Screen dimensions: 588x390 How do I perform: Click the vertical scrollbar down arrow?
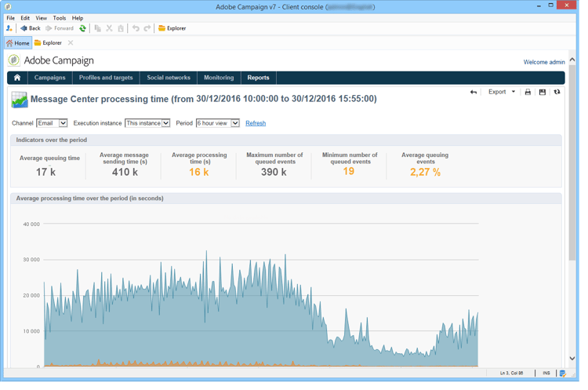coord(572,359)
